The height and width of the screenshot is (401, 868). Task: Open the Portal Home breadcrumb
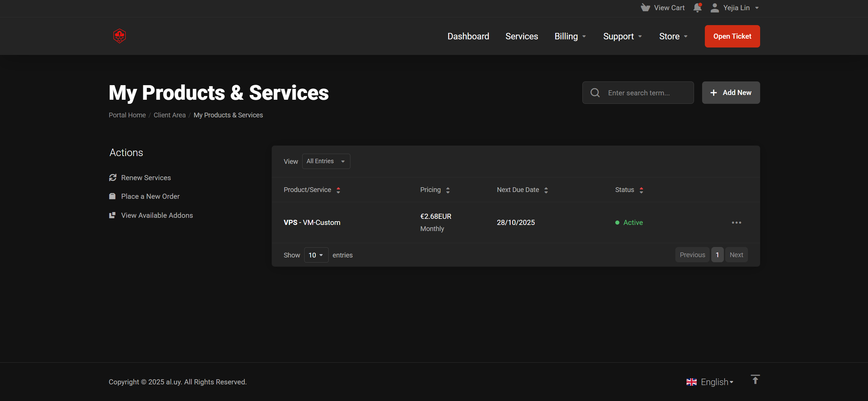click(127, 115)
